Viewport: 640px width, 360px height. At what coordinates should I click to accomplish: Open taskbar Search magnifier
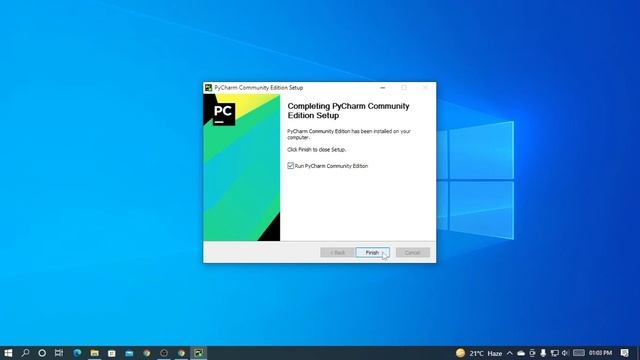pos(25,353)
